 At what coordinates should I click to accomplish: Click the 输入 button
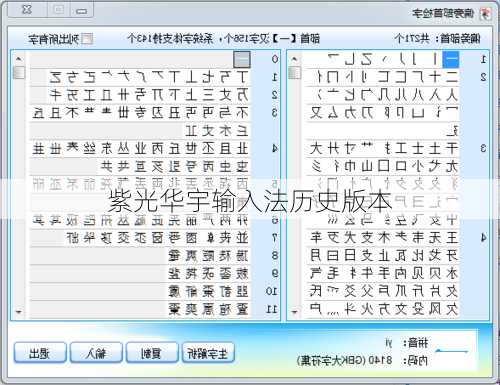[96, 353]
